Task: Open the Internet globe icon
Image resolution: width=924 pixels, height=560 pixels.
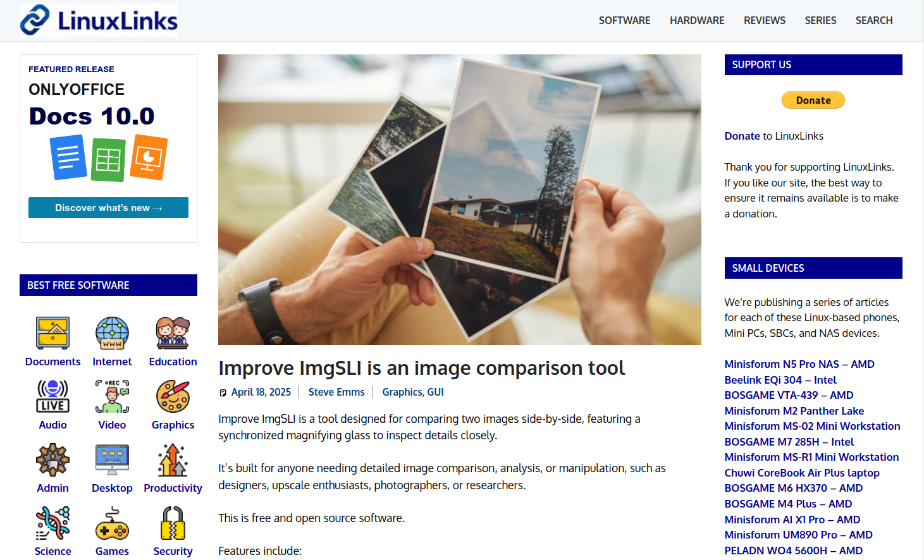Action: (x=112, y=333)
